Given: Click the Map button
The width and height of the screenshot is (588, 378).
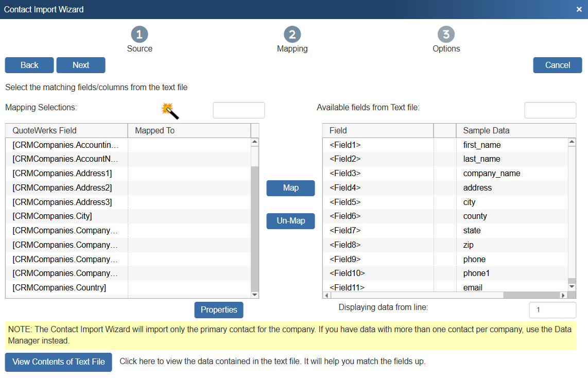Looking at the screenshot, I should click(x=290, y=188).
